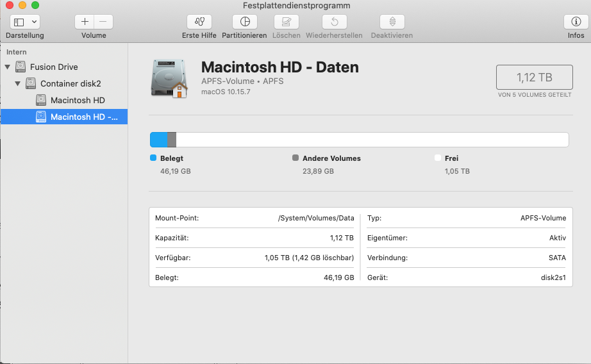Click the Erste Hilfe stethoscope icon
The width and height of the screenshot is (591, 364).
(x=199, y=22)
